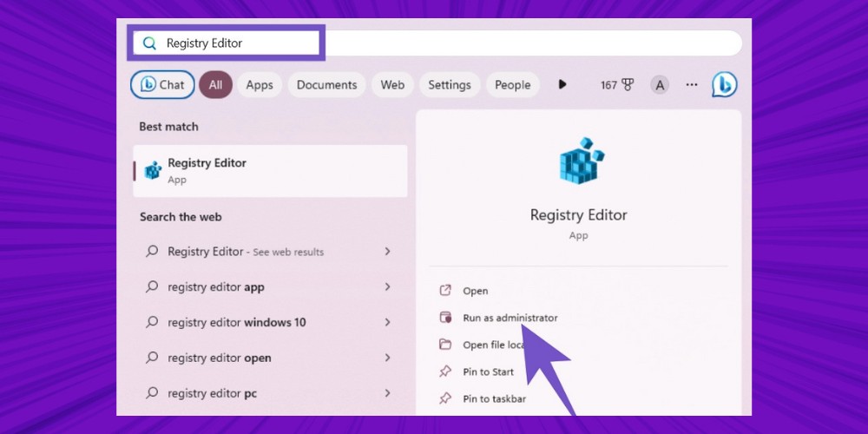Click search icon beside 'registry editor open'
Viewport: 868px width, 434px height.
(x=152, y=358)
